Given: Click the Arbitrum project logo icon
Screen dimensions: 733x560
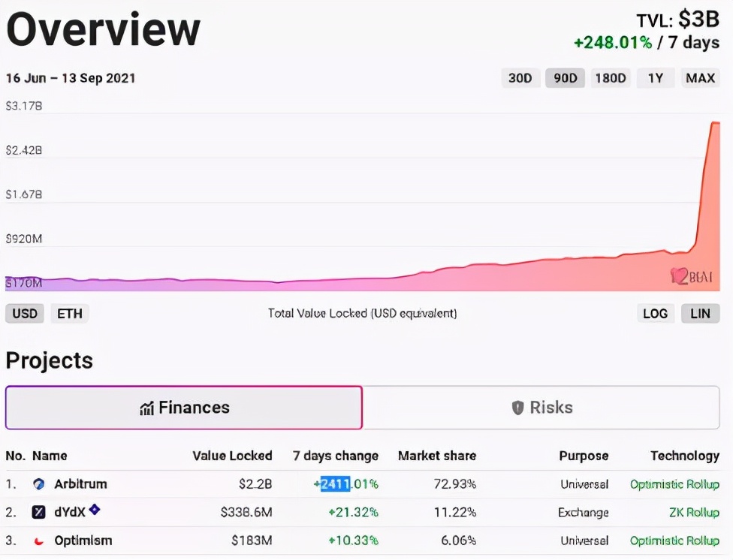Looking at the screenshot, I should [x=39, y=484].
